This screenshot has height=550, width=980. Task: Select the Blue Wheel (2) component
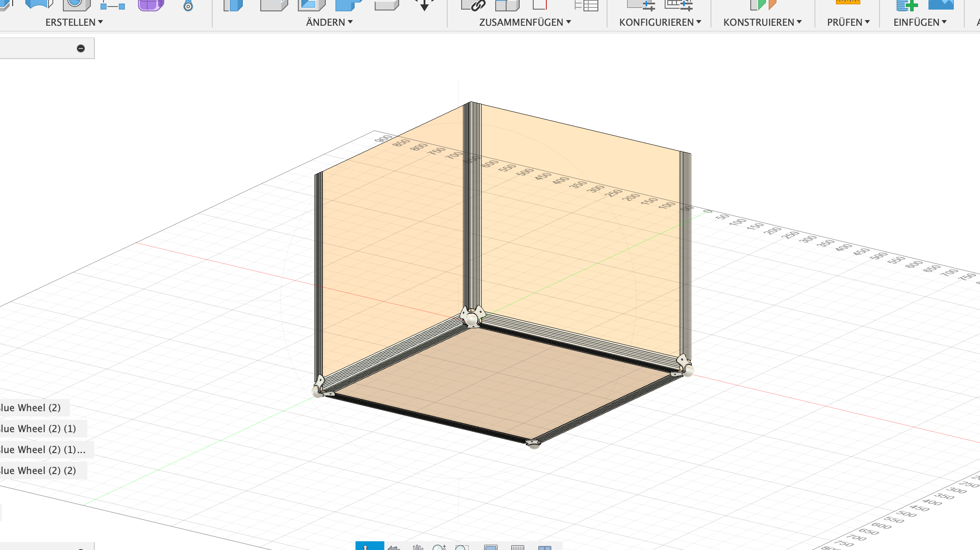31,408
